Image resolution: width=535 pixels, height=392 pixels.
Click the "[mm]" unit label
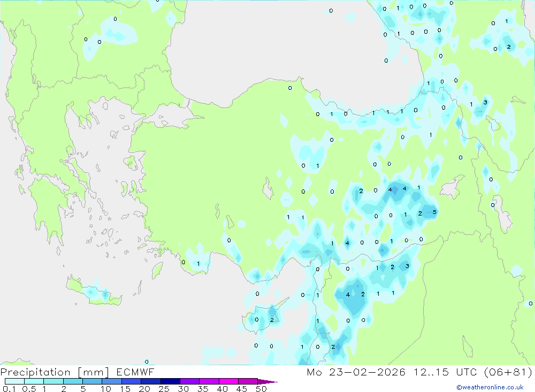(94, 372)
